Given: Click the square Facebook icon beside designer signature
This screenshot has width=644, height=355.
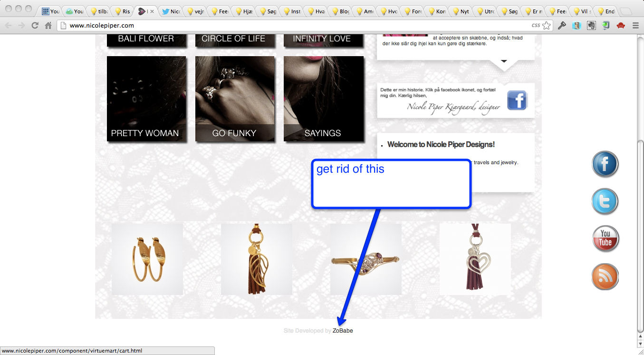Looking at the screenshot, I should click(517, 100).
